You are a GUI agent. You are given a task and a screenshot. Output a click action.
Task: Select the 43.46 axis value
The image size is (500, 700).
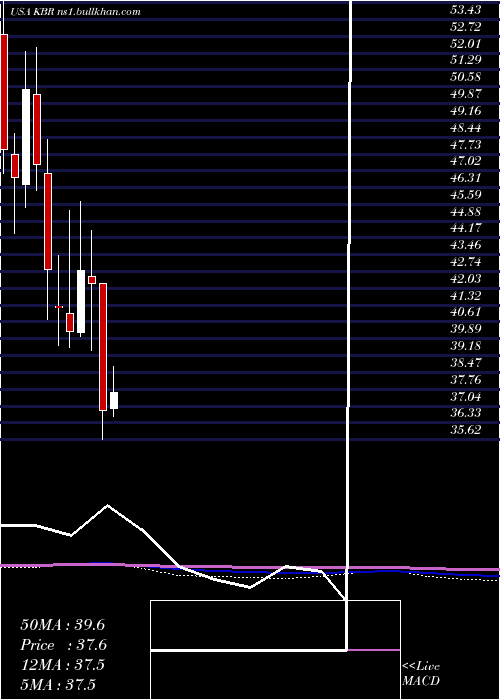[465, 246]
